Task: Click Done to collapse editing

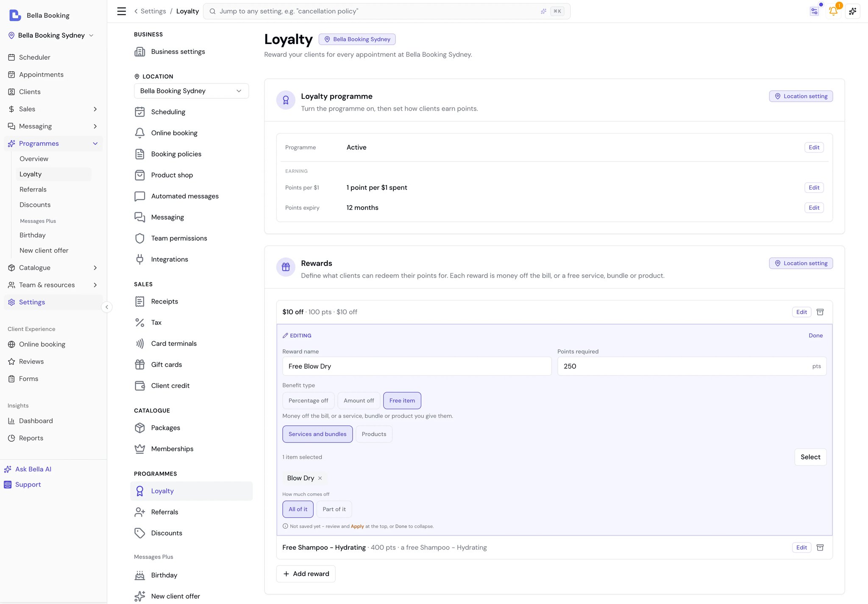Action: point(815,335)
